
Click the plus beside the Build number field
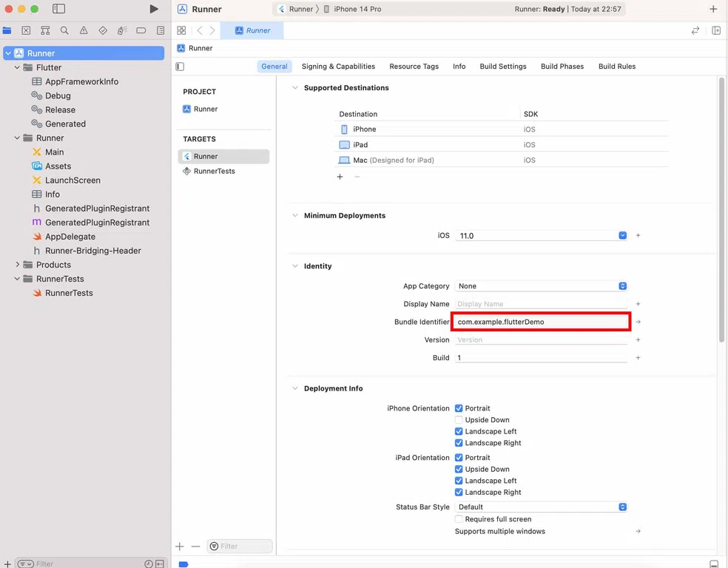click(638, 358)
